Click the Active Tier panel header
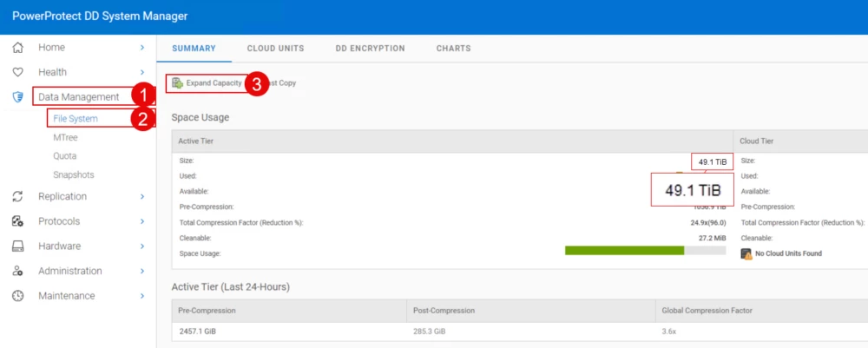 [x=452, y=141]
